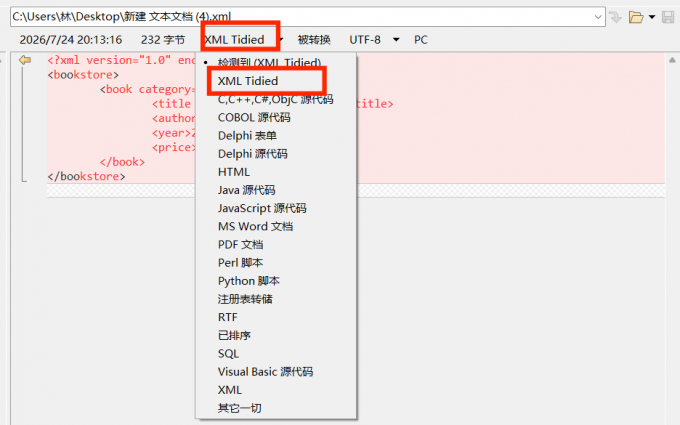Click the XML Tidied format selector in status bar
Screen dimensions: 680x425
pyautogui.click(x=234, y=40)
